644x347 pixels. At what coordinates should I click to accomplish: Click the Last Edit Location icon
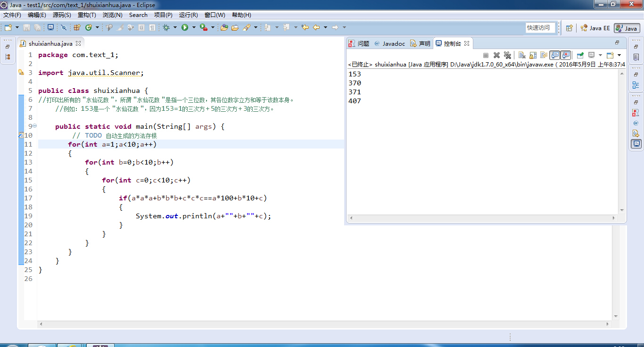[x=305, y=27]
